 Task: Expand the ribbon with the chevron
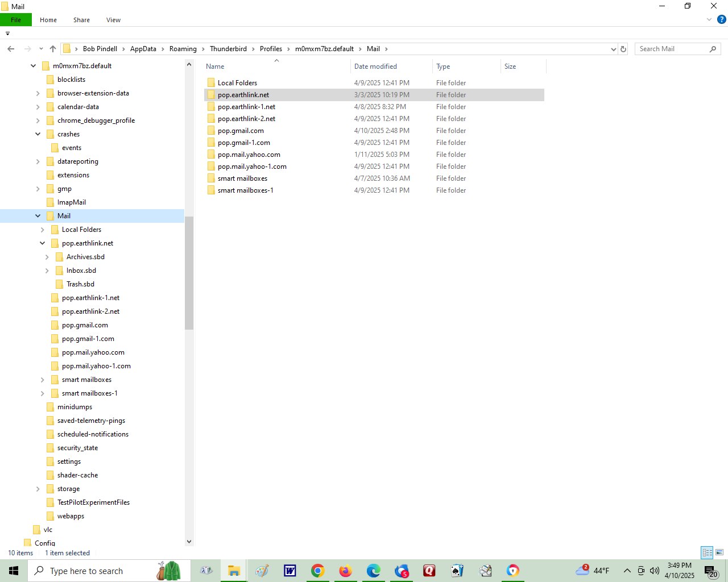point(709,20)
